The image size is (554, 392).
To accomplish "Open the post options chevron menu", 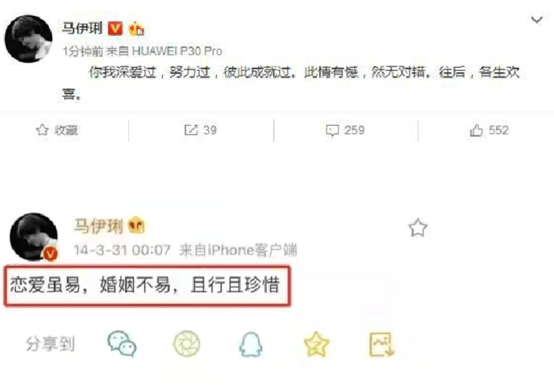I will click(536, 20).
